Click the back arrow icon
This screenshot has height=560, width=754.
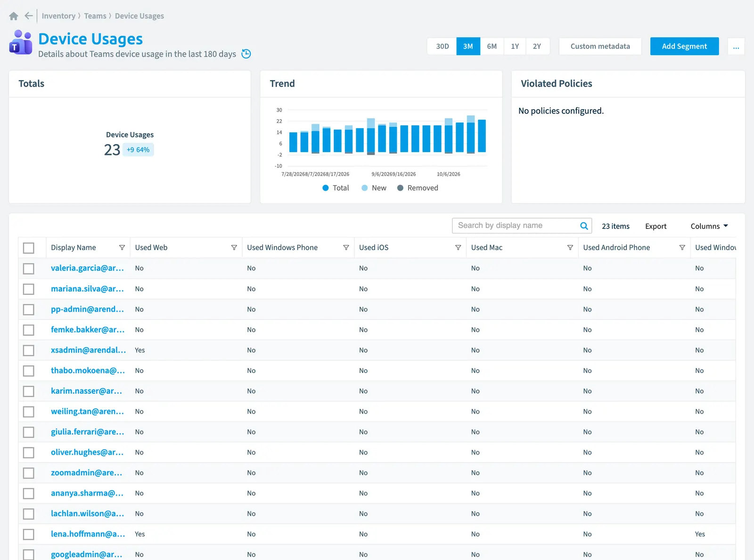coord(29,16)
